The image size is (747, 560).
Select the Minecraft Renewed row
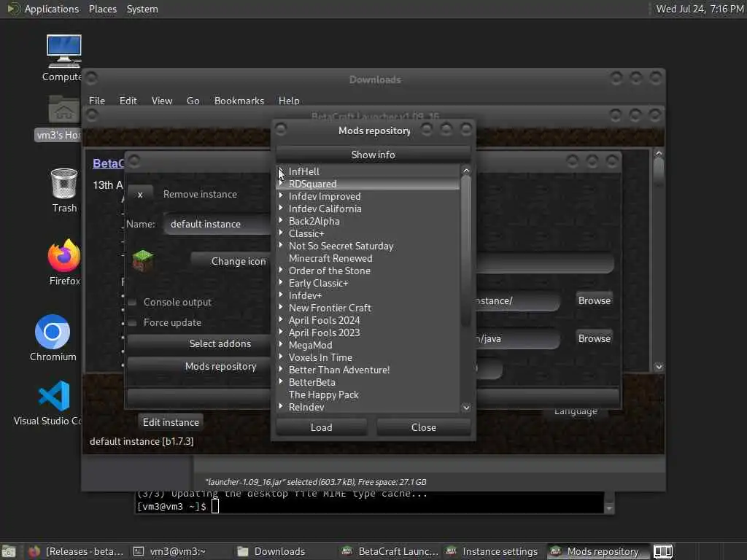coord(368,258)
